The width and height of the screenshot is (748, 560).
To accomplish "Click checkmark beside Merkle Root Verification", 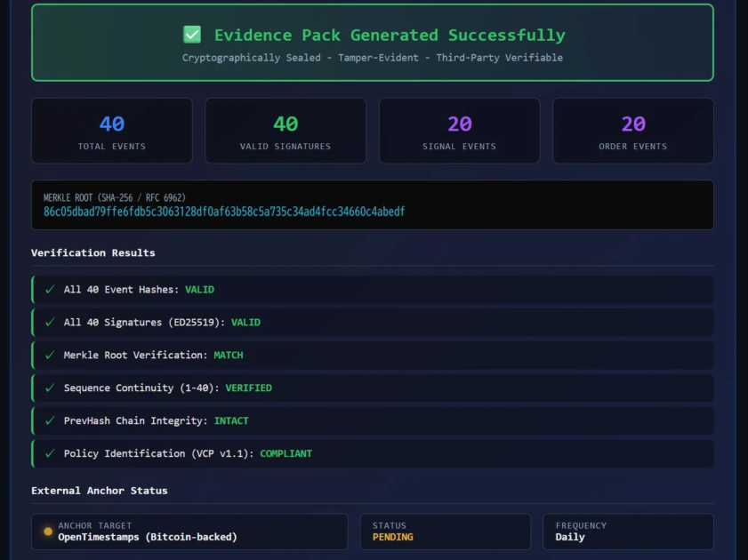I will point(50,356).
